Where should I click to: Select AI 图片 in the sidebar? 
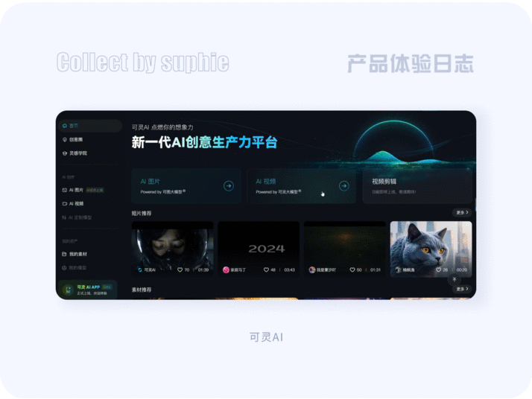83,190
